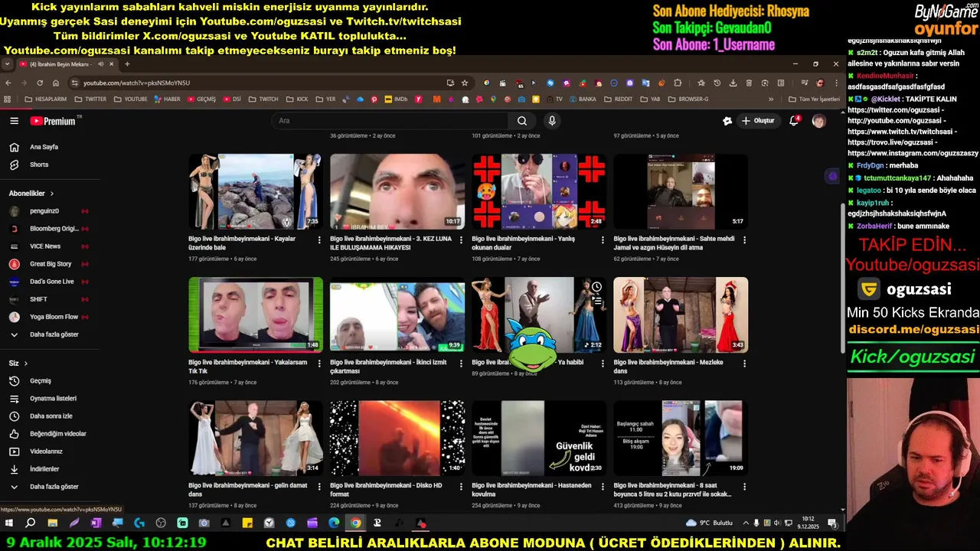Click the address bar URL
This screenshot has height=551, width=980.
coord(136,83)
